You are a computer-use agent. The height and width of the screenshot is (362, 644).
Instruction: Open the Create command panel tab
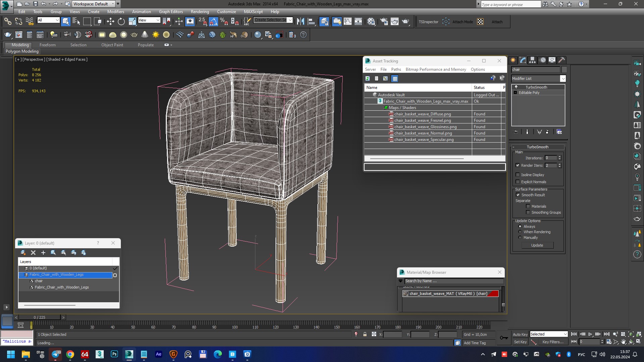click(513, 60)
